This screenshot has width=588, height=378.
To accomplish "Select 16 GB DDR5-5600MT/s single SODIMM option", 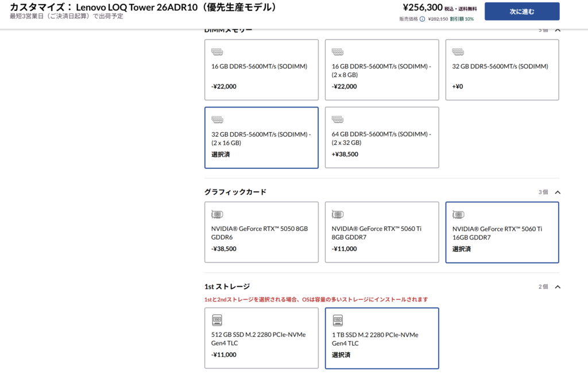I will (x=261, y=70).
